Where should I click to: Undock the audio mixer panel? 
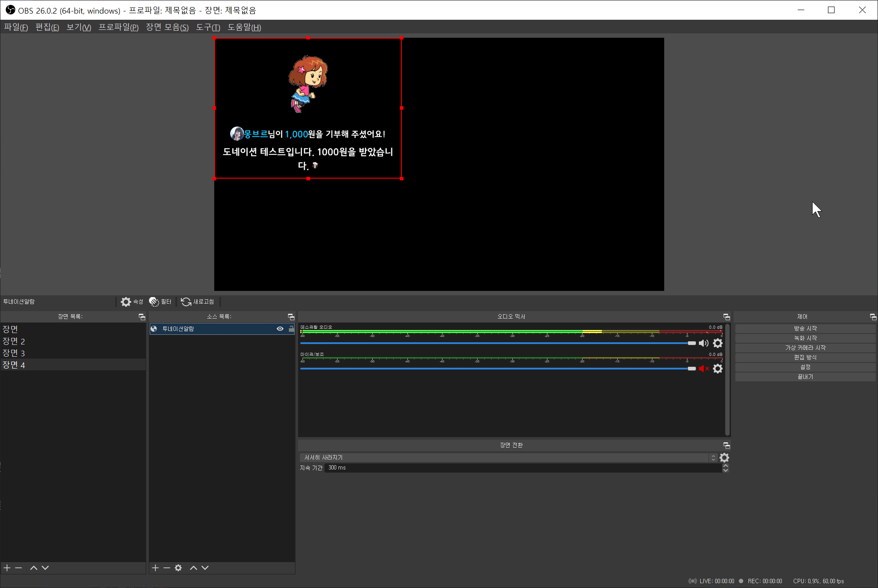coord(727,317)
